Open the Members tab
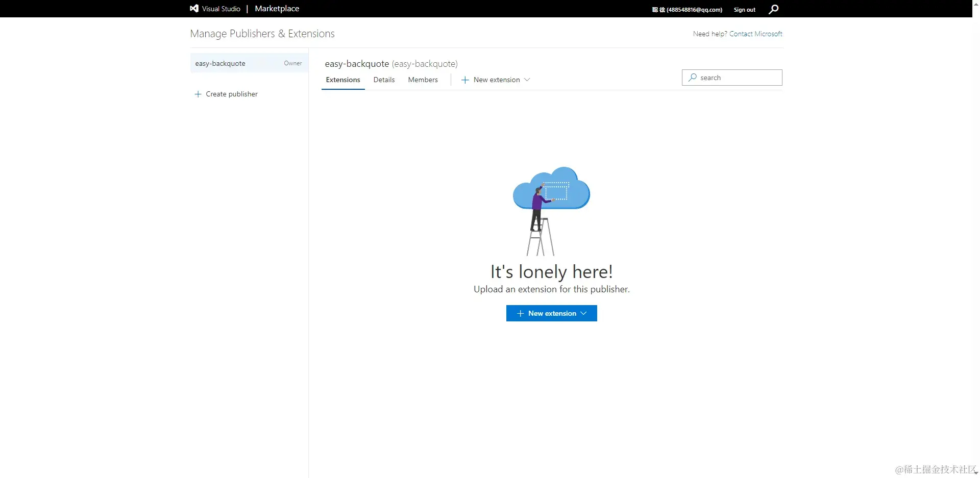The image size is (980, 478). (423, 80)
